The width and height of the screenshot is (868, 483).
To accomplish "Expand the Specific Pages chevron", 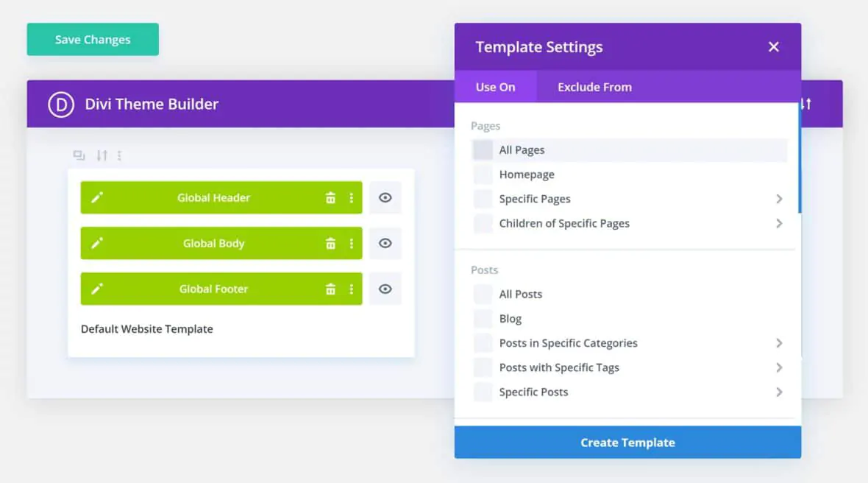I will 779,199.
